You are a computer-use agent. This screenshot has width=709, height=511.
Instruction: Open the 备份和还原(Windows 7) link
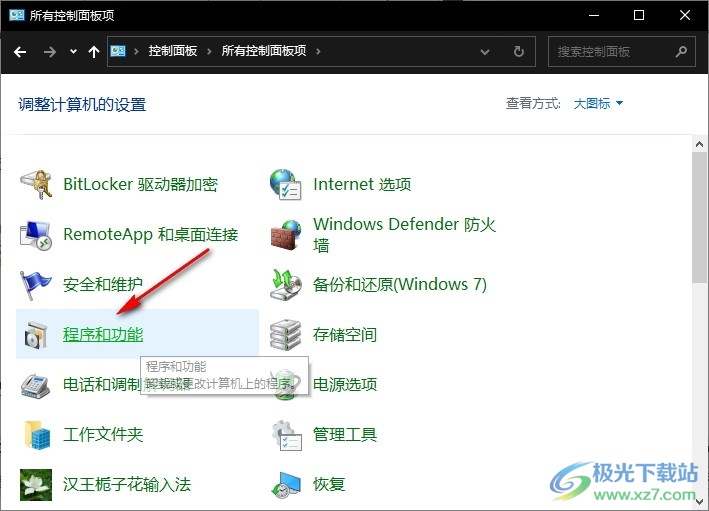pyautogui.click(x=400, y=284)
